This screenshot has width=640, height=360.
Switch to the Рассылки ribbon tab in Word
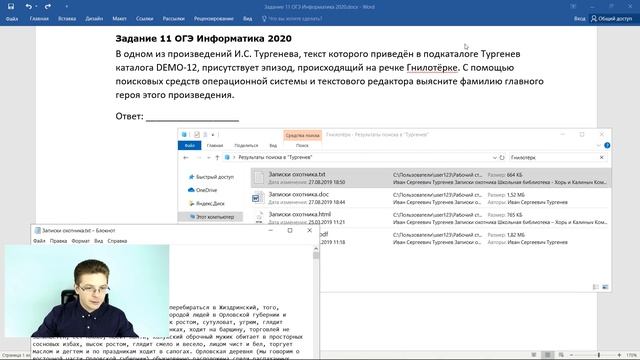tap(173, 19)
